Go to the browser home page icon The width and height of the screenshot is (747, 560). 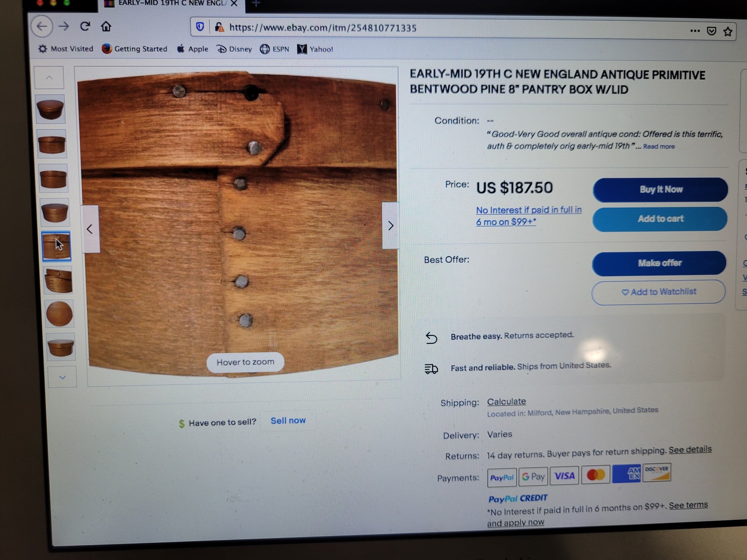click(x=106, y=27)
